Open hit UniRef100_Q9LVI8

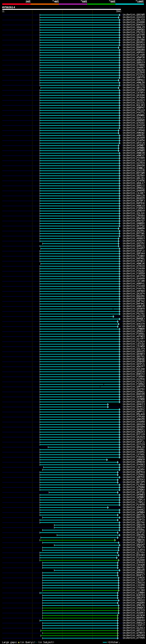[x=133, y=20]
